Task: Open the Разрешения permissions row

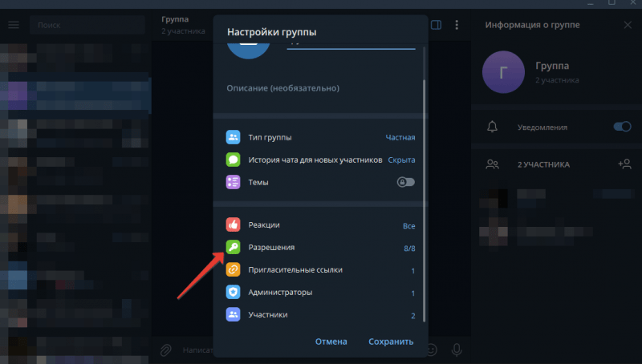Action: [321, 248]
